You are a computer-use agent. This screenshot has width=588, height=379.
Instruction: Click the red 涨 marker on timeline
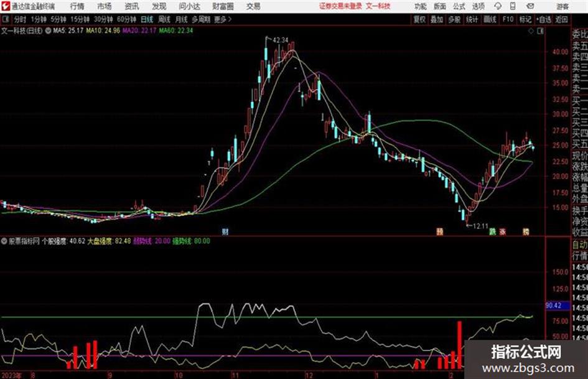503,232
